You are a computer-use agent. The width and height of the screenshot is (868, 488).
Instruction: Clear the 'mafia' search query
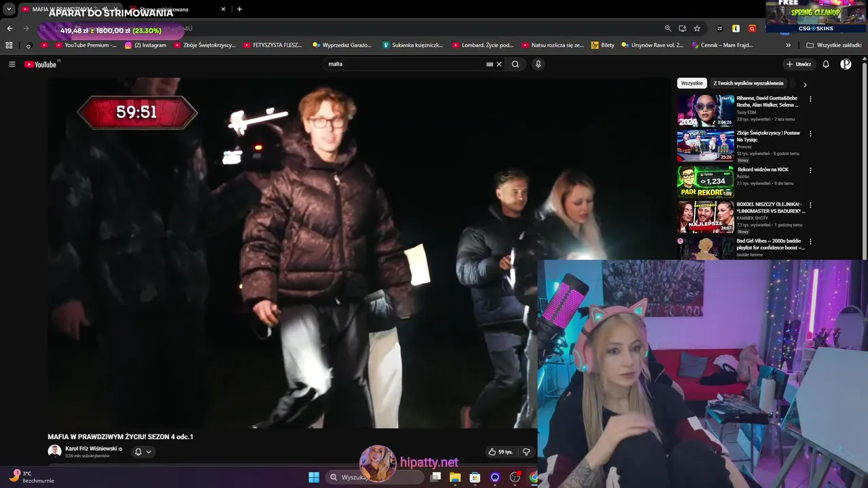pyautogui.click(x=499, y=64)
